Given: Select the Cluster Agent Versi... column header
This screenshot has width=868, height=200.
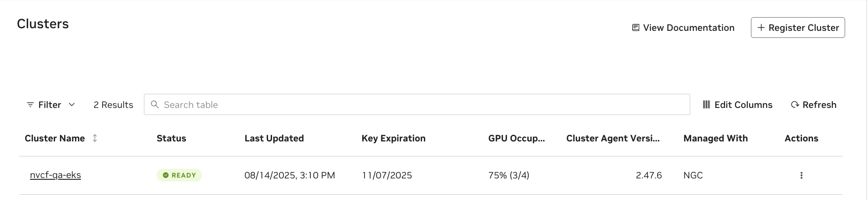Looking at the screenshot, I should [613, 138].
